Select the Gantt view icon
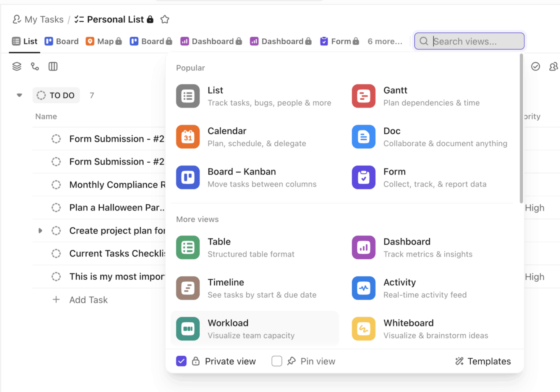This screenshot has width=560, height=392. pyautogui.click(x=363, y=96)
